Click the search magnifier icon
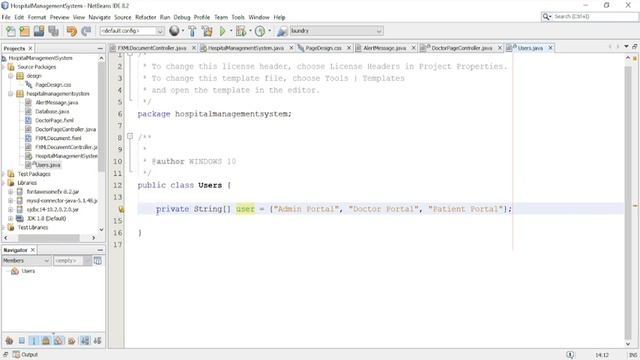640x360 pixels. pos(546,17)
